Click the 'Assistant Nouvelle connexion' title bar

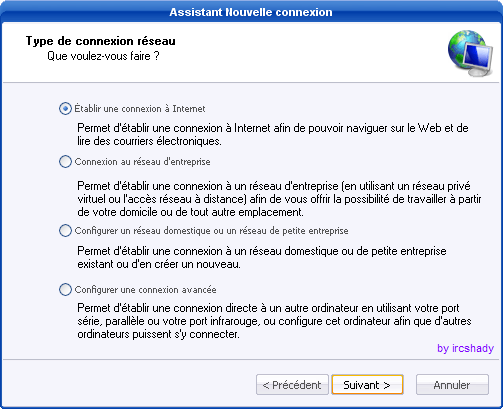tap(251, 12)
